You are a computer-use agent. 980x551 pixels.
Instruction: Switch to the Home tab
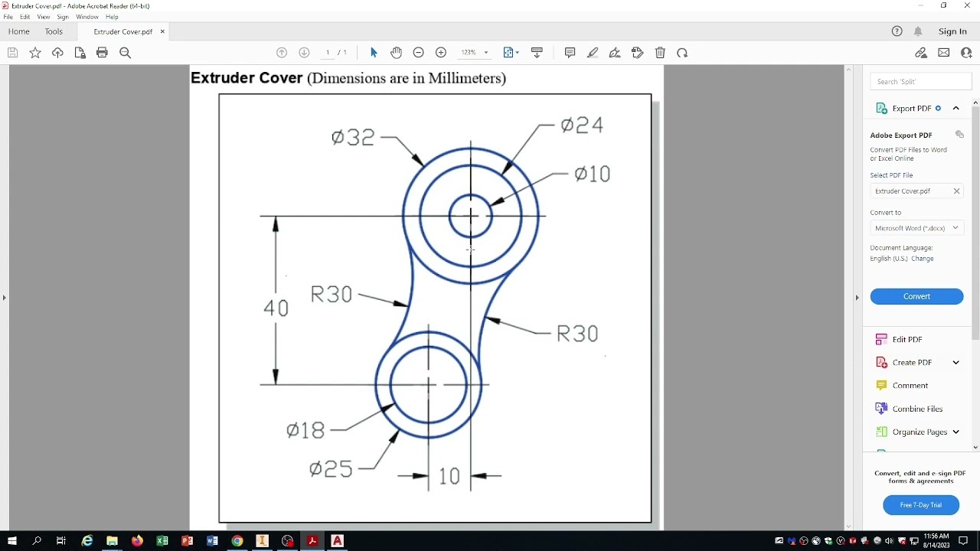(18, 31)
